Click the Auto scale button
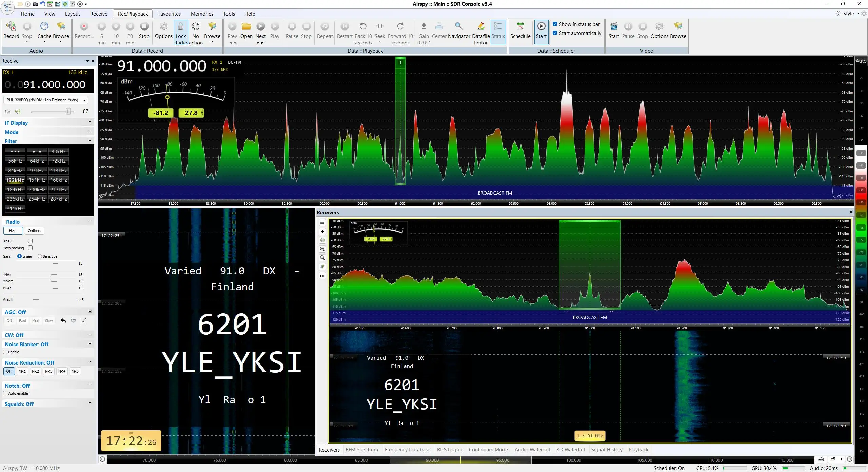 coord(861,61)
